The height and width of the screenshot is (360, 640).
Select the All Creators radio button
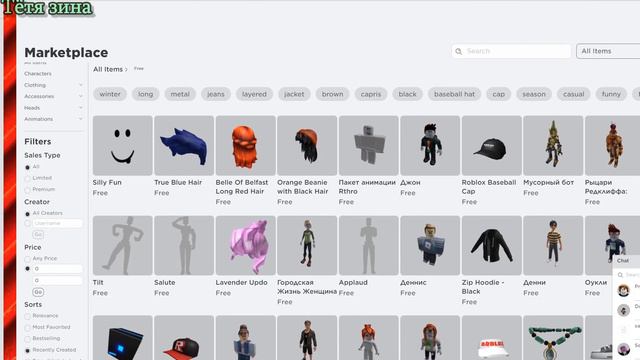point(27,213)
